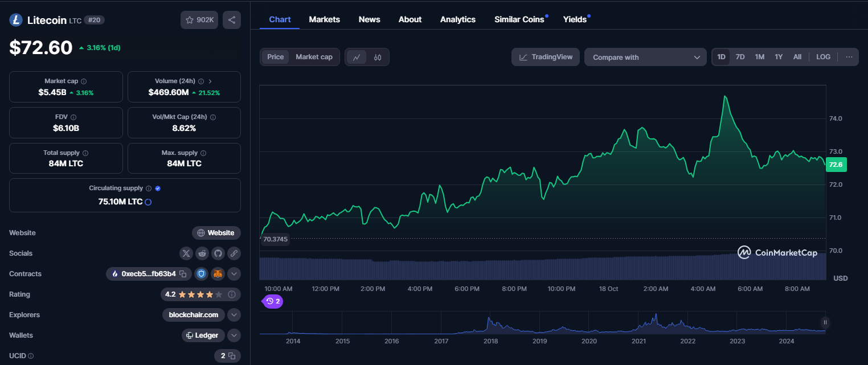Set the chart range to 1Y
868x365 pixels.
point(779,57)
